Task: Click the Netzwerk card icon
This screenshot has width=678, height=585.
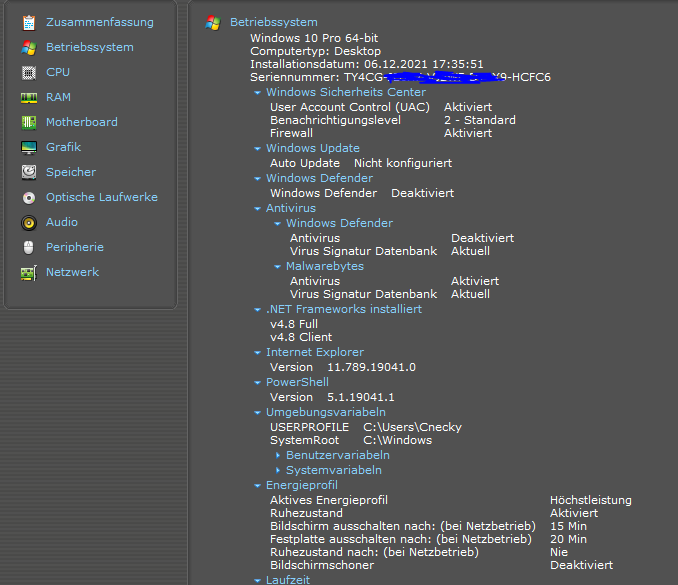Action: (29, 273)
